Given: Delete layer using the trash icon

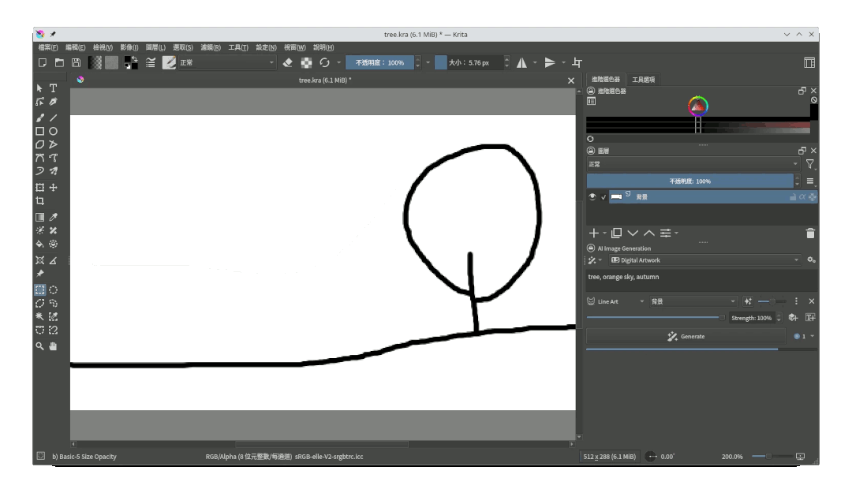Looking at the screenshot, I should (810, 233).
